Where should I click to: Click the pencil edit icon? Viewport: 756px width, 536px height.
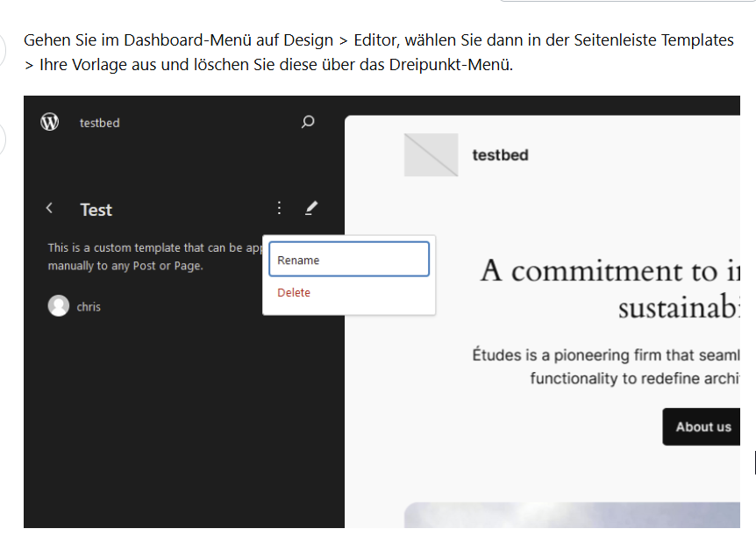pos(311,209)
